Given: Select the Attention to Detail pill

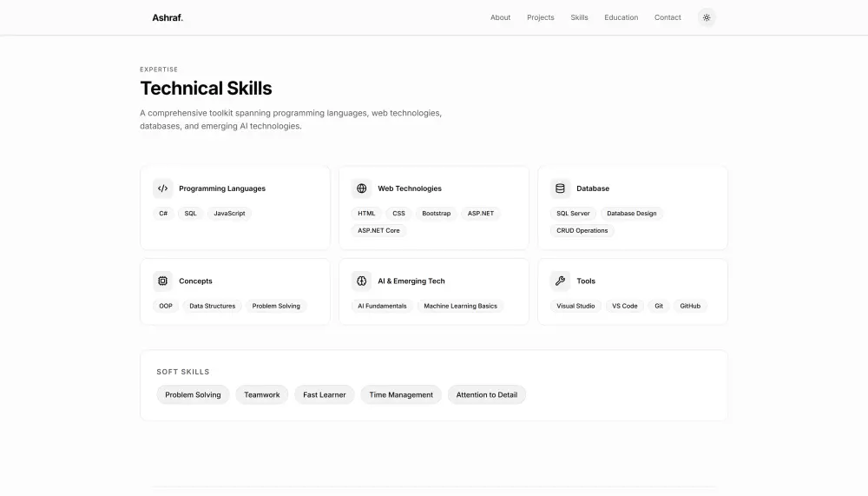Looking at the screenshot, I should pyautogui.click(x=486, y=395).
